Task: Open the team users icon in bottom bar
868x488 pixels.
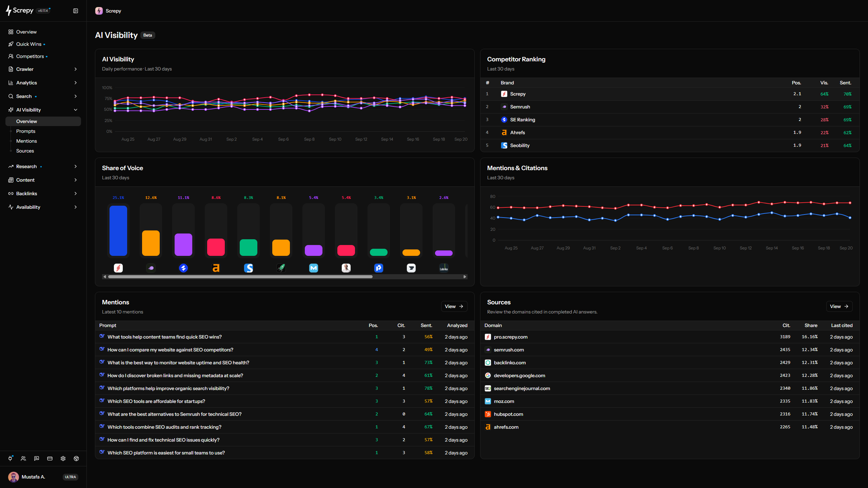Action: click(23, 459)
